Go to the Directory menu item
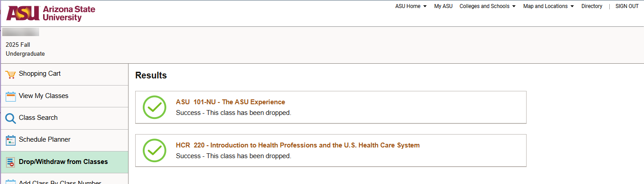Viewport: 644px width, 184px height. 592,6
